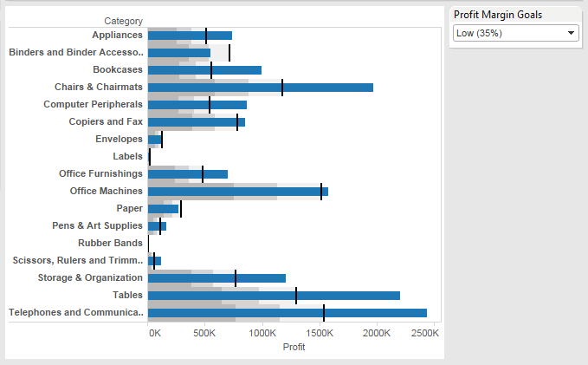Select the Storage & Organization bar
Image resolution: width=588 pixels, height=365 pixels.
216,277
